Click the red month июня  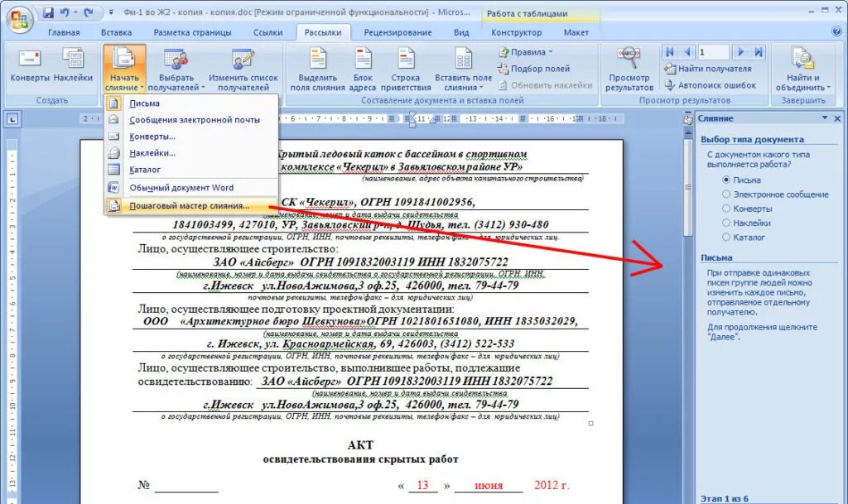pos(489,486)
